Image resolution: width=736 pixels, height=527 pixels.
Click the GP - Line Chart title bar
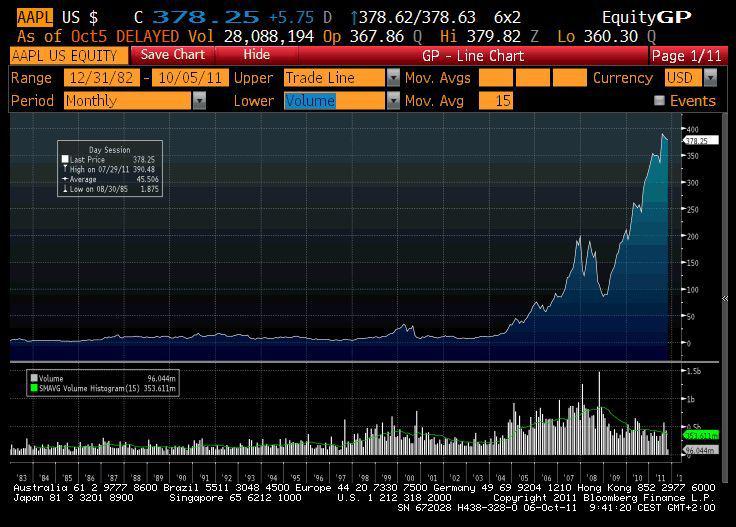tap(473, 56)
